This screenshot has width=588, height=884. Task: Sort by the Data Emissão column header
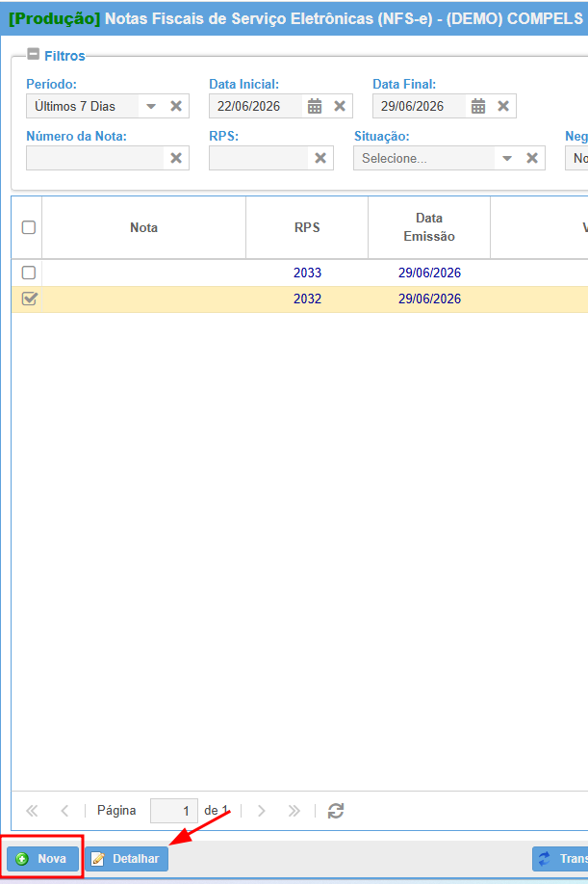click(429, 227)
